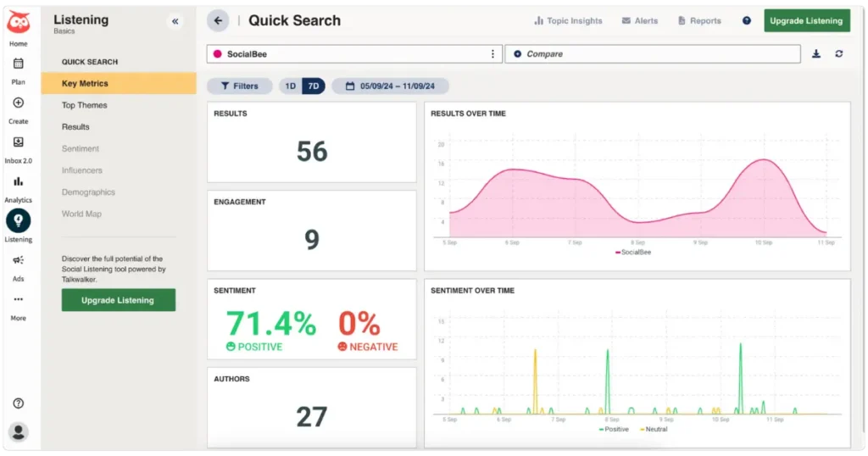This screenshot has height=456, width=868.
Task: Click the SocialBee search field
Action: click(354, 54)
